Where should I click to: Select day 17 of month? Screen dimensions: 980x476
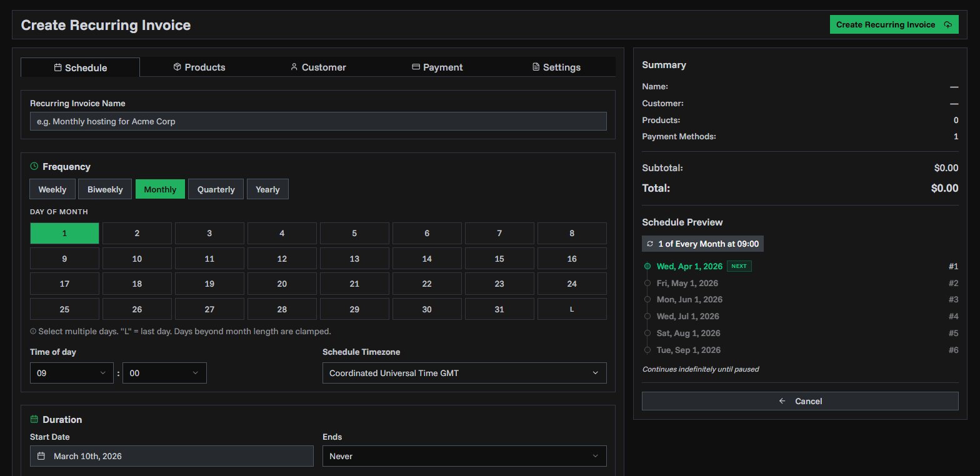[64, 284]
